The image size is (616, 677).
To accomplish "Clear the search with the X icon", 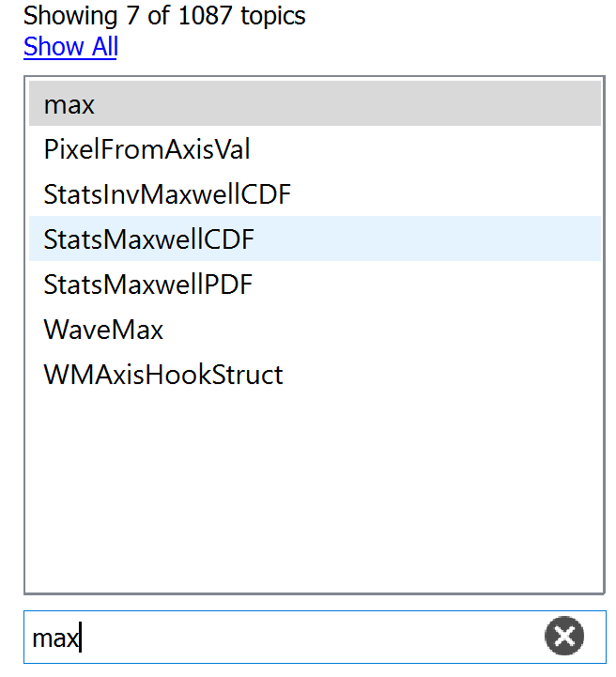I will point(563,636).
